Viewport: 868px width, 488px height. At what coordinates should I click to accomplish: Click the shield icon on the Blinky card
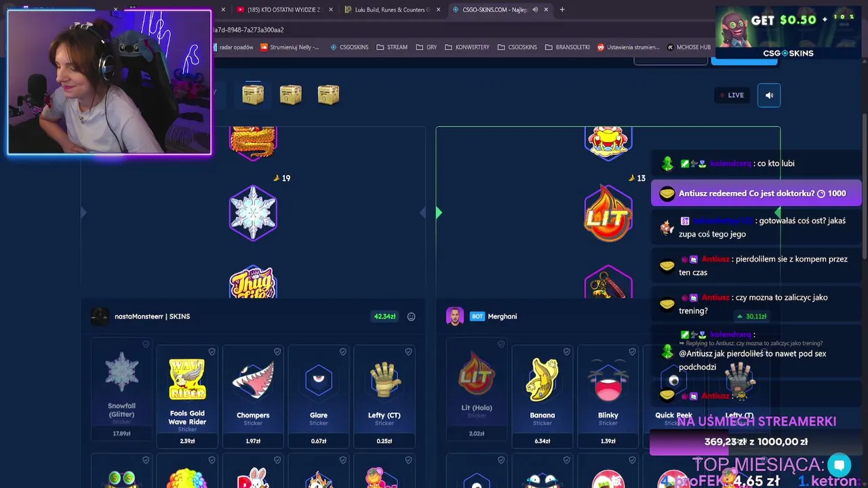[633, 352]
